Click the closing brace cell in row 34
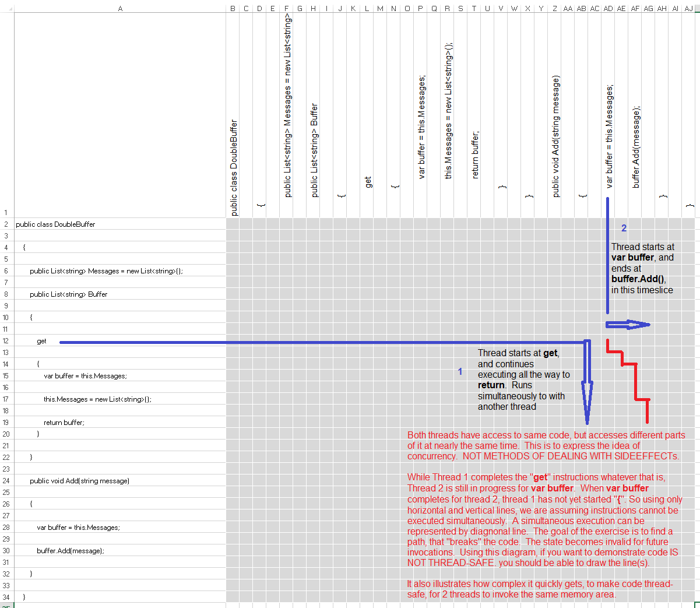This screenshot has height=608, width=700. pyautogui.click(x=120, y=597)
